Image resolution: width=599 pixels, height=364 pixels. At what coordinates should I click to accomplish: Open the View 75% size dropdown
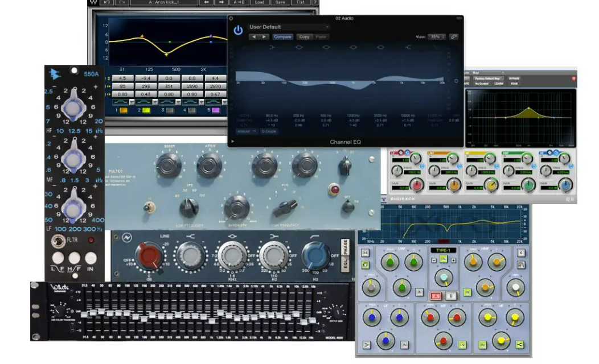(x=437, y=37)
